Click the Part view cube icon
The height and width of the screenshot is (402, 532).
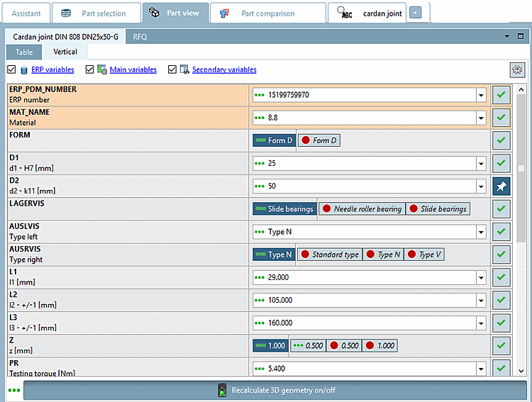pyautogui.click(x=154, y=13)
